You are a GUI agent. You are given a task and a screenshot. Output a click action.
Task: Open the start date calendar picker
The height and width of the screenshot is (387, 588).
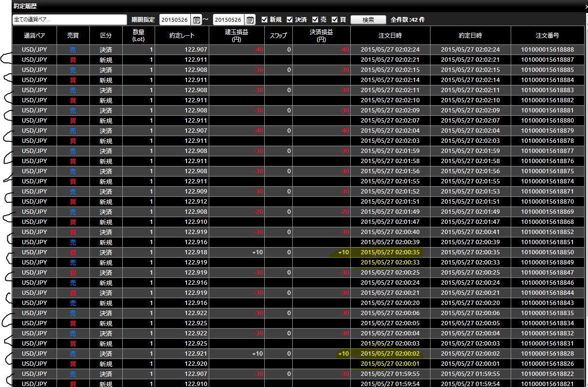click(x=197, y=20)
